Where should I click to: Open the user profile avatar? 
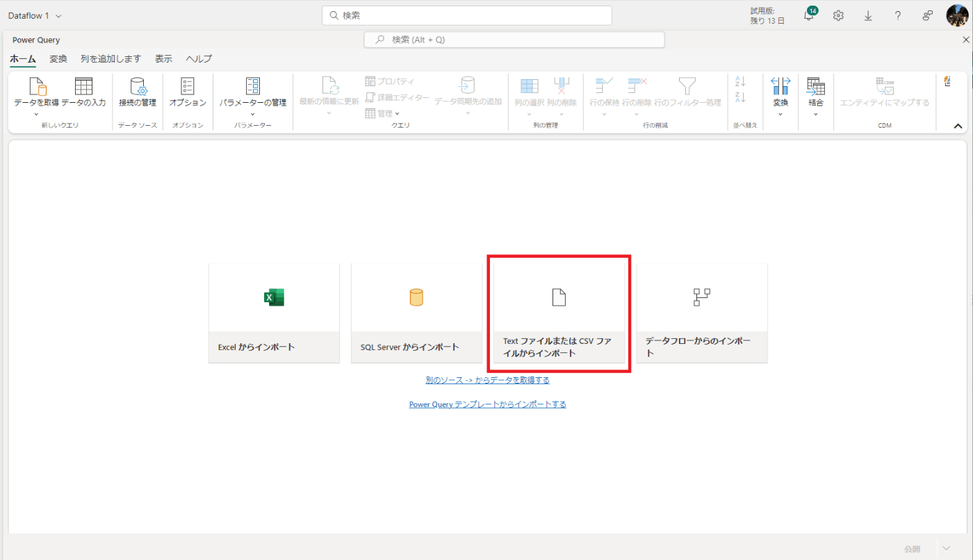957,15
